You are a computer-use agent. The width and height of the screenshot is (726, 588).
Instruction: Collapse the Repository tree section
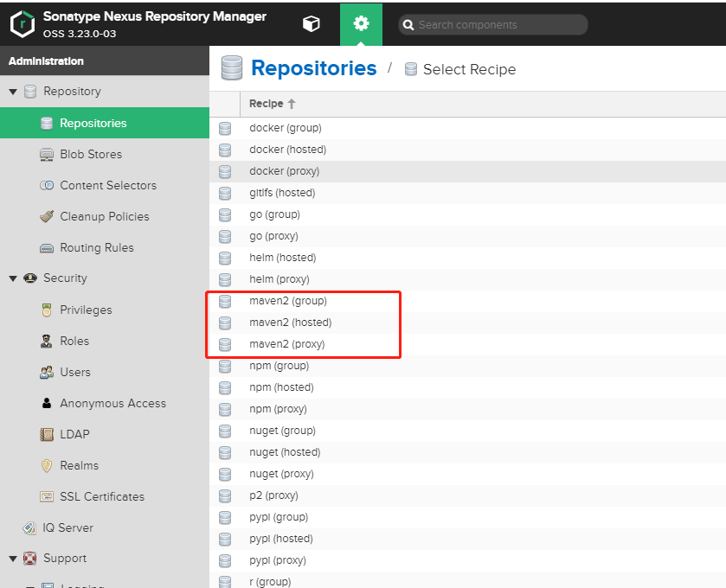tap(13, 92)
